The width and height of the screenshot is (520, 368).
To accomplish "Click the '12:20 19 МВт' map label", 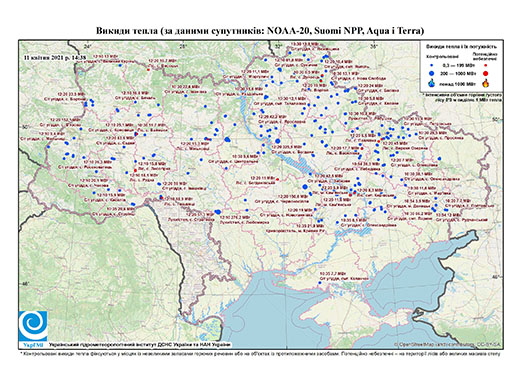I will pyautogui.click(x=300, y=210).
